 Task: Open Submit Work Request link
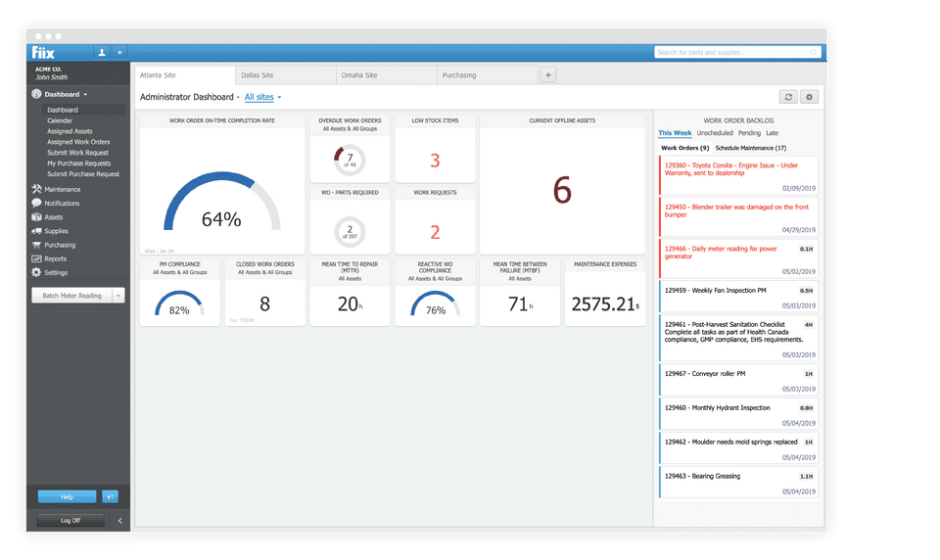[78, 153]
